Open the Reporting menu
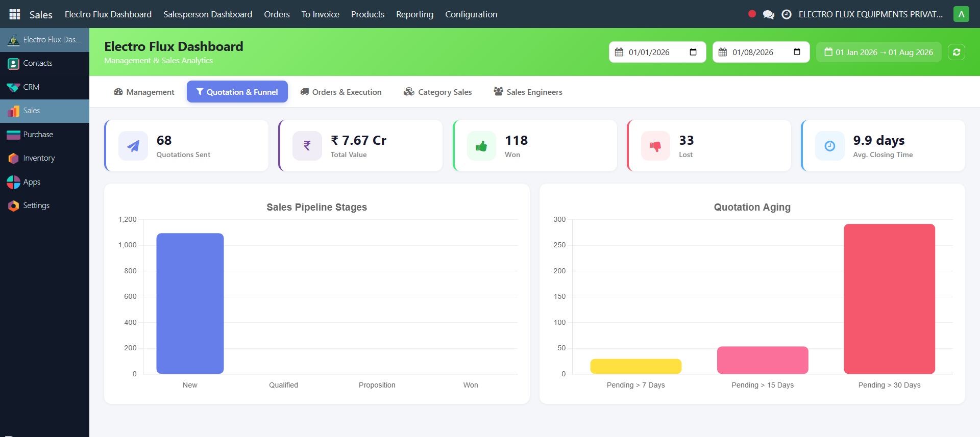 414,14
